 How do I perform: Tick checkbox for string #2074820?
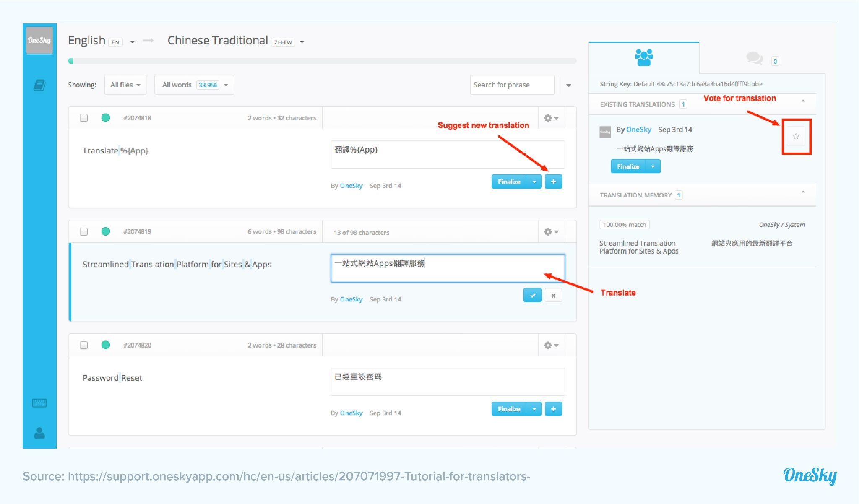point(84,345)
